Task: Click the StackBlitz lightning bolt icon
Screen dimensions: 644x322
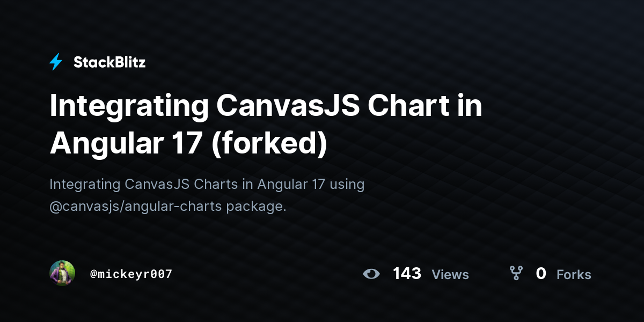Action: coord(56,62)
